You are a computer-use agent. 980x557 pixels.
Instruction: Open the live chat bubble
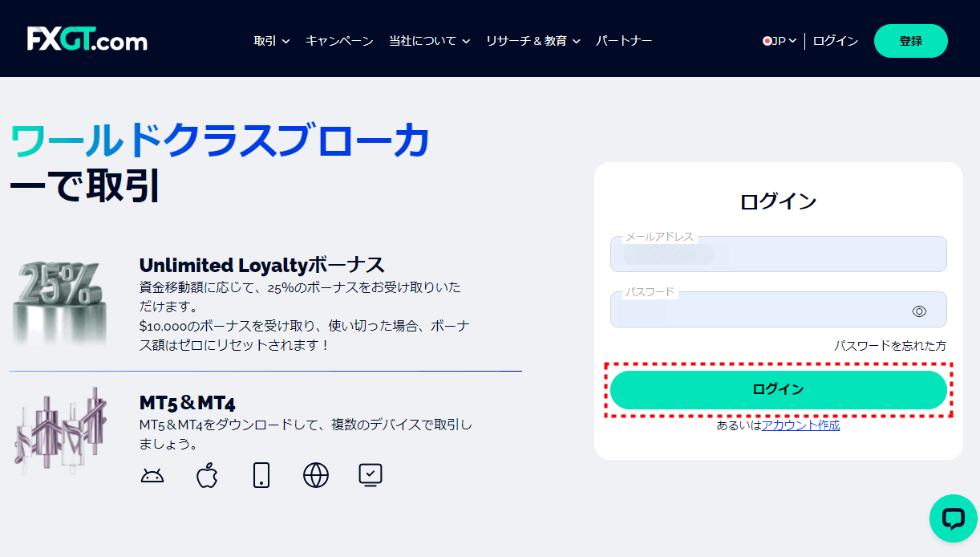coord(953,518)
